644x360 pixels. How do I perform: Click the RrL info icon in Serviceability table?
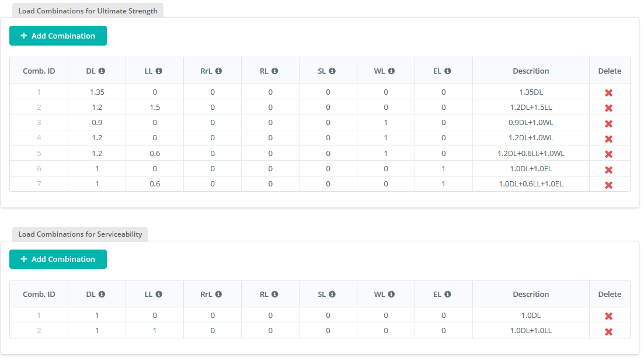point(220,294)
